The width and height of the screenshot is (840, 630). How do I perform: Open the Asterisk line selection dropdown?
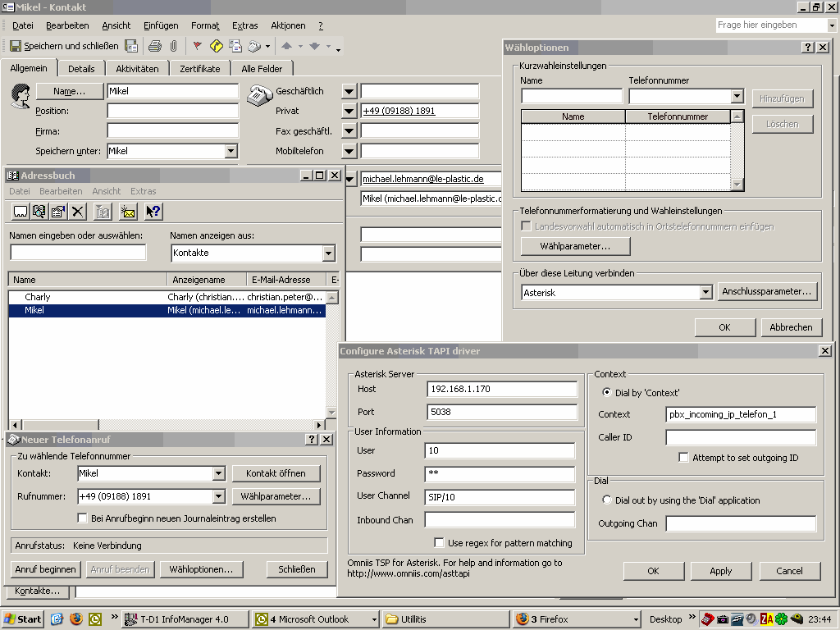click(706, 293)
